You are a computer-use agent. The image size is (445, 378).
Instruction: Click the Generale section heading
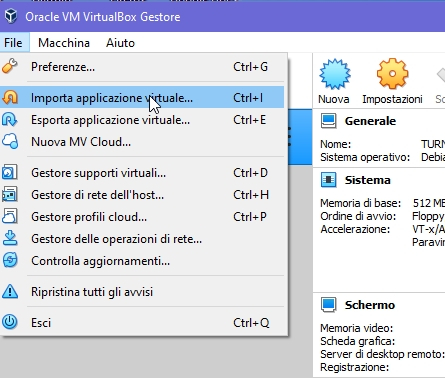click(370, 121)
